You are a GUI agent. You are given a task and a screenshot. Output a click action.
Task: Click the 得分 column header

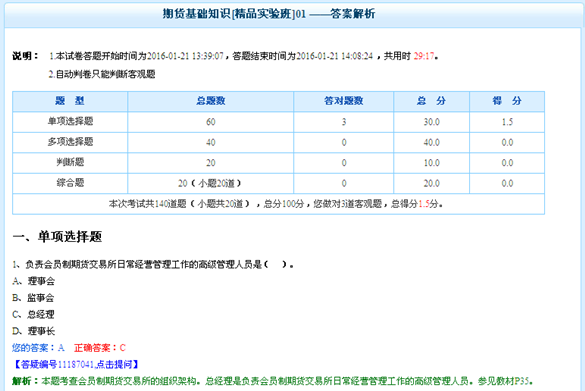tap(507, 101)
